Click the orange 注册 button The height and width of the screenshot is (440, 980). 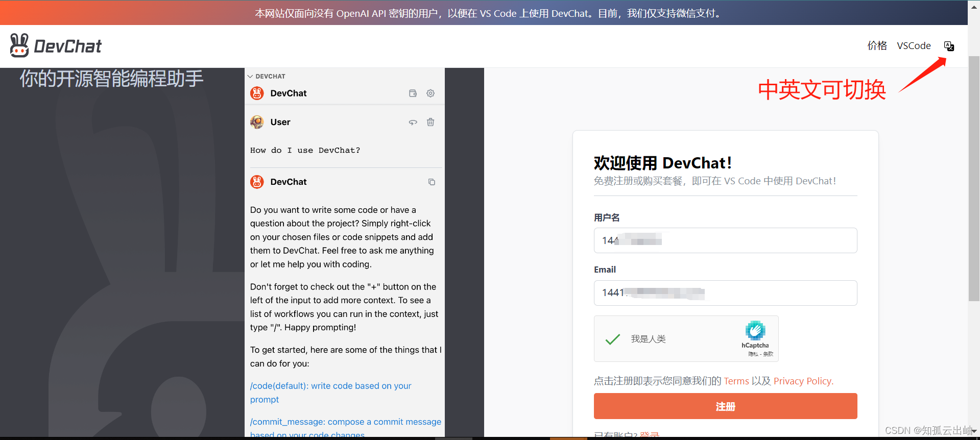725,406
